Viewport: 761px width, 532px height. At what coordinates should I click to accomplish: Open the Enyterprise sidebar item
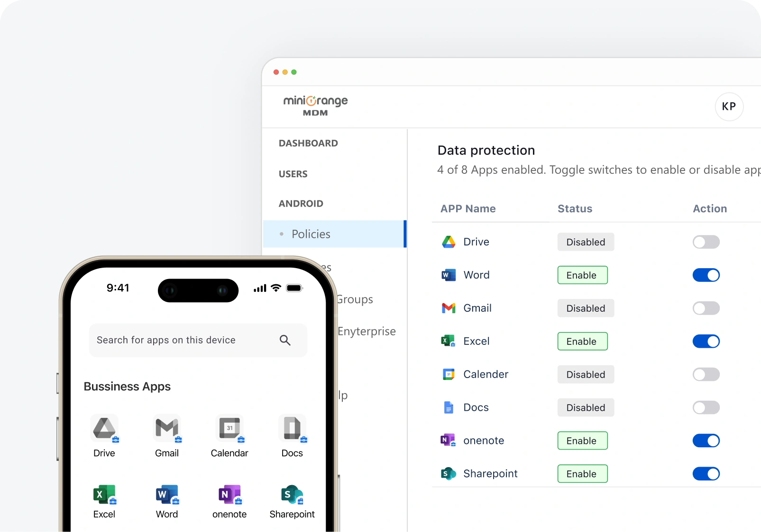point(367,331)
